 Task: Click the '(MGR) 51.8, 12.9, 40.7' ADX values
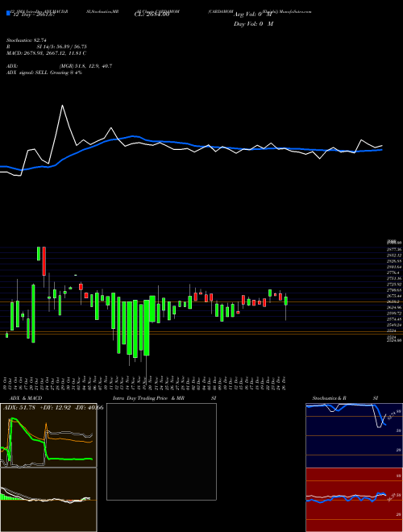[85, 66]
